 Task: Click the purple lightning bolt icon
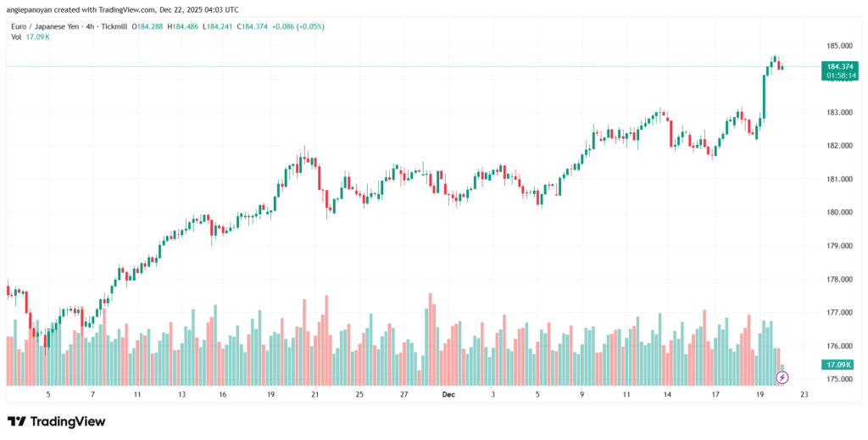(x=782, y=376)
